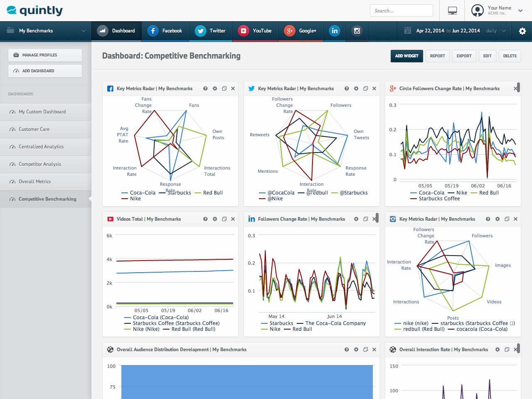This screenshot has width=532, height=399.
Task: Duplicate the Followers Change Rate widget
Action: tap(366, 219)
